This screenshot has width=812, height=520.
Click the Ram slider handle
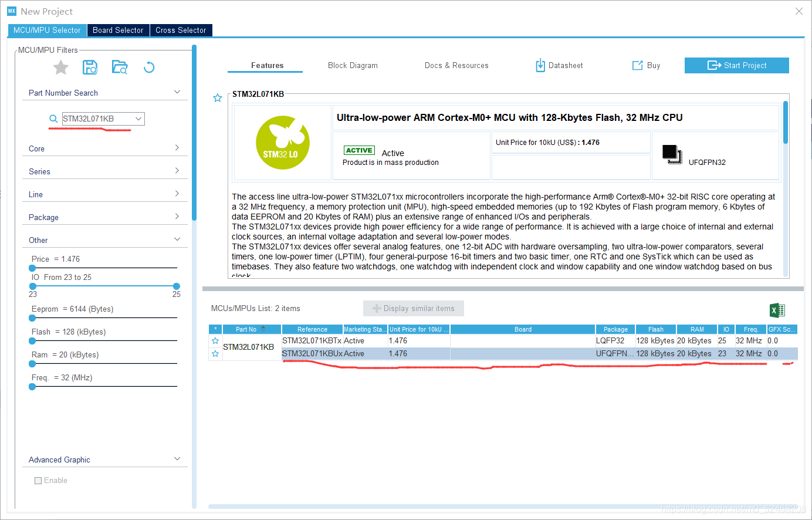point(32,364)
